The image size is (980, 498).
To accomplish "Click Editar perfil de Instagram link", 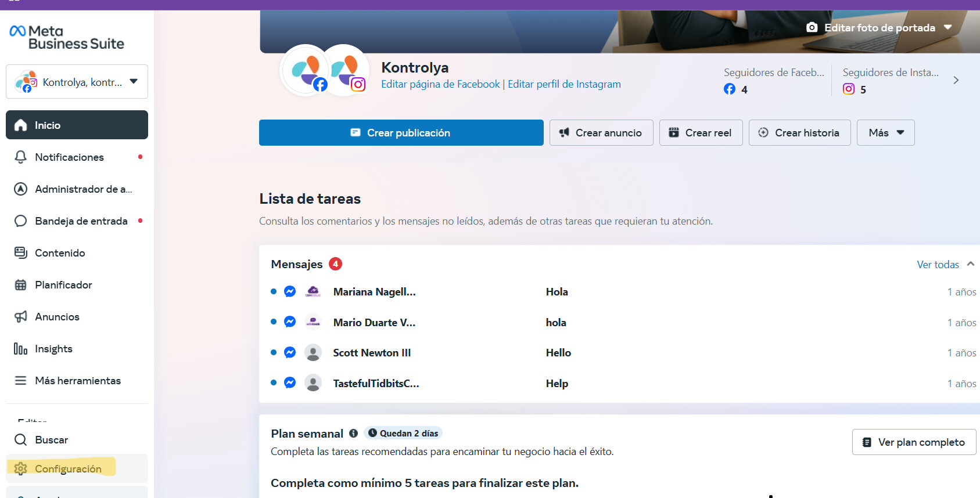I will (564, 84).
